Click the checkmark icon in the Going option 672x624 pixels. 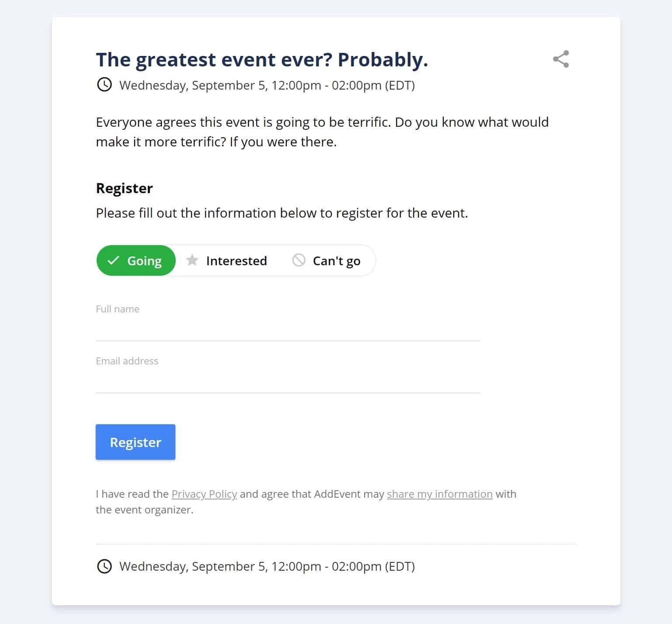click(113, 260)
